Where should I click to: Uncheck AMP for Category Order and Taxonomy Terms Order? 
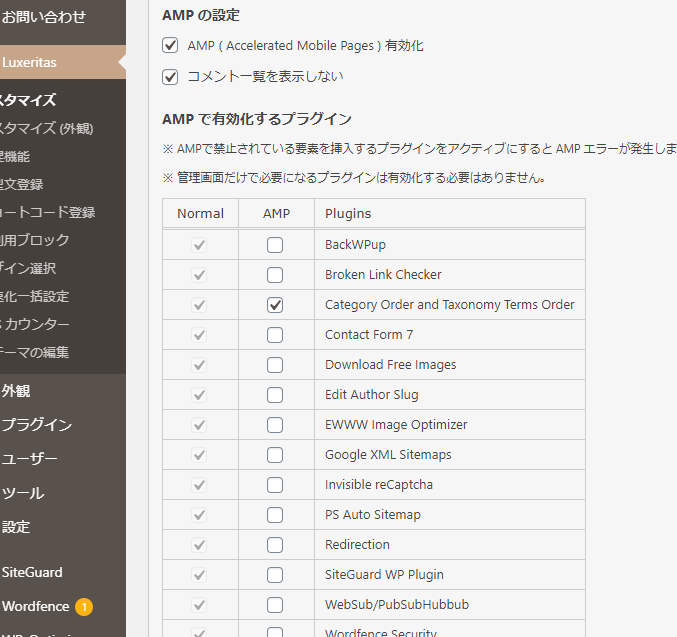click(x=275, y=305)
